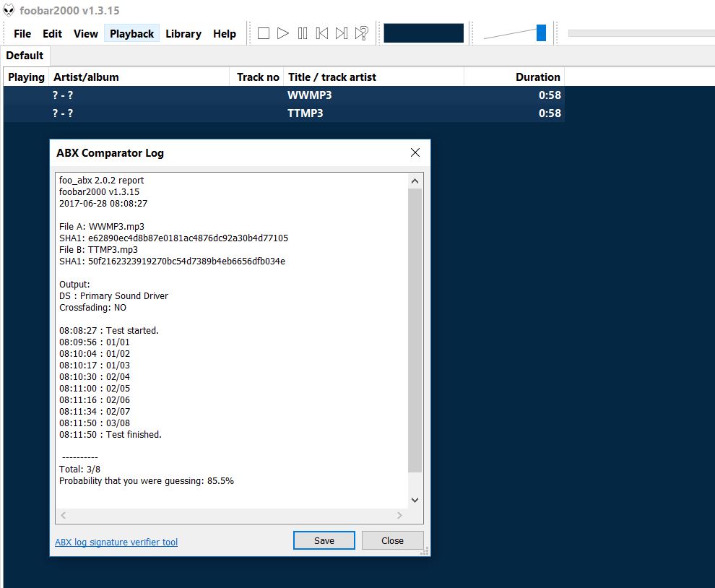Click the foobar2000 app icon in title bar
The image size is (715, 588).
pos(9,10)
